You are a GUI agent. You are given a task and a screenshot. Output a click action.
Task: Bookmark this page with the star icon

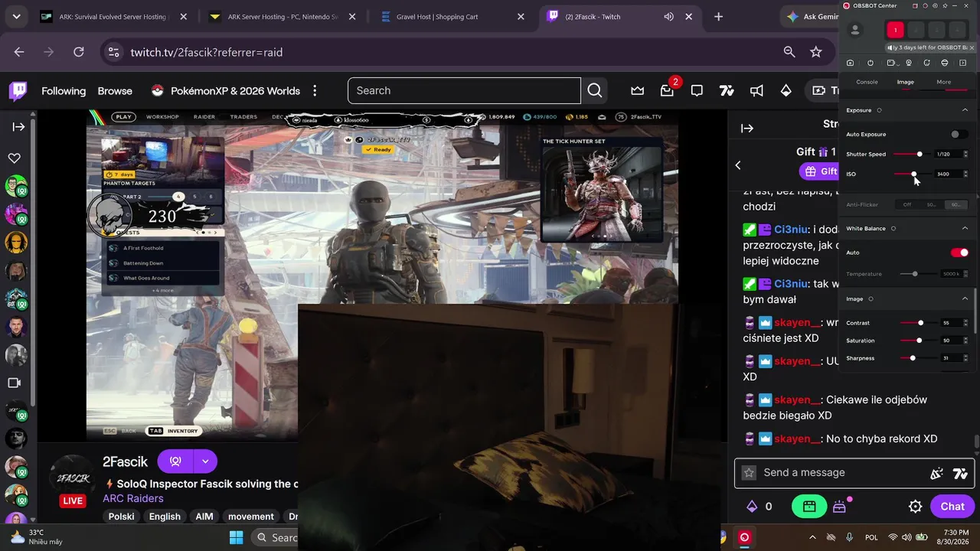click(x=816, y=52)
